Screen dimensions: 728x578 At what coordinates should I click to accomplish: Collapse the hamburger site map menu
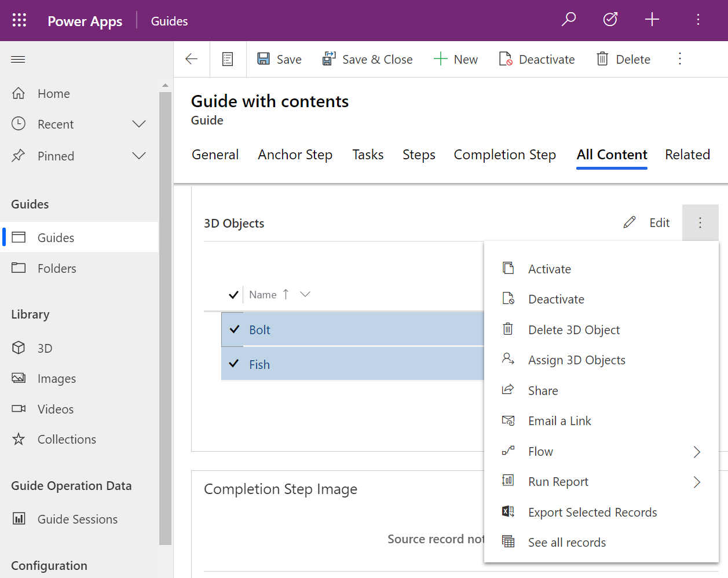pos(18,59)
